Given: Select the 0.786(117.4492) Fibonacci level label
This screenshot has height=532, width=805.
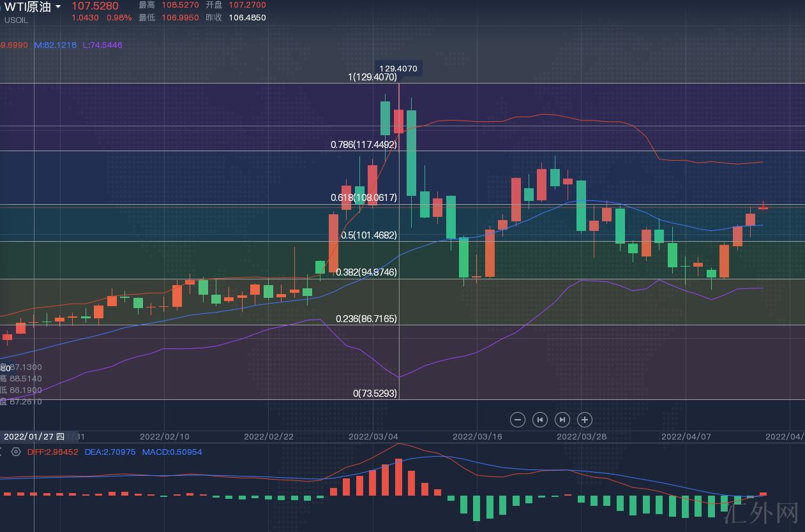Looking at the screenshot, I should [x=364, y=145].
